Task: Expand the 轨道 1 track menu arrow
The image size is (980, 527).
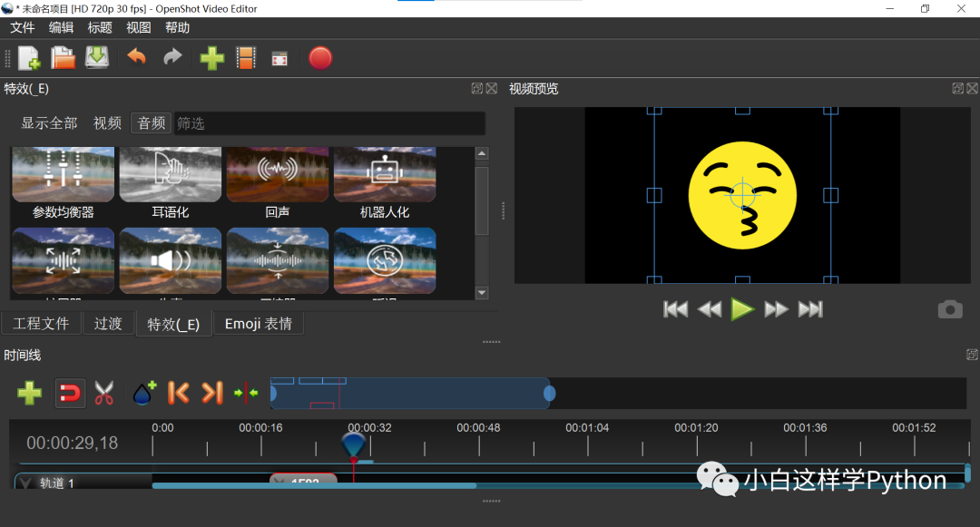Action: point(25,483)
